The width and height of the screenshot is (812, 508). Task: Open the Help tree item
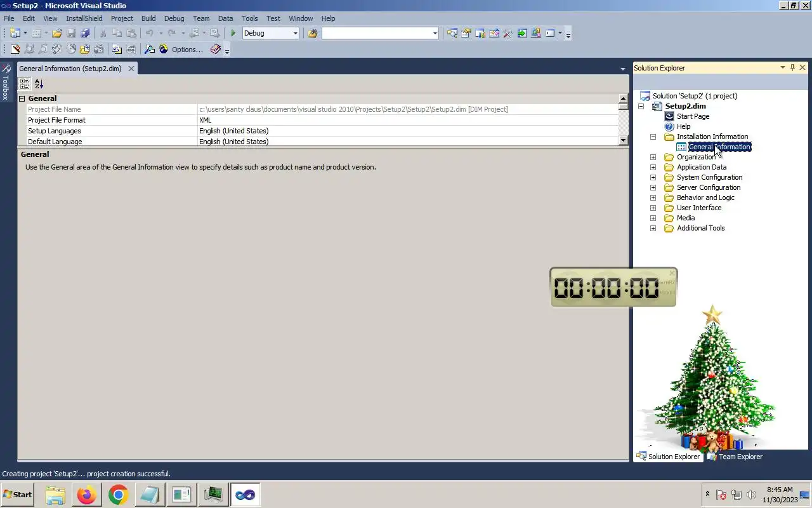point(683,126)
